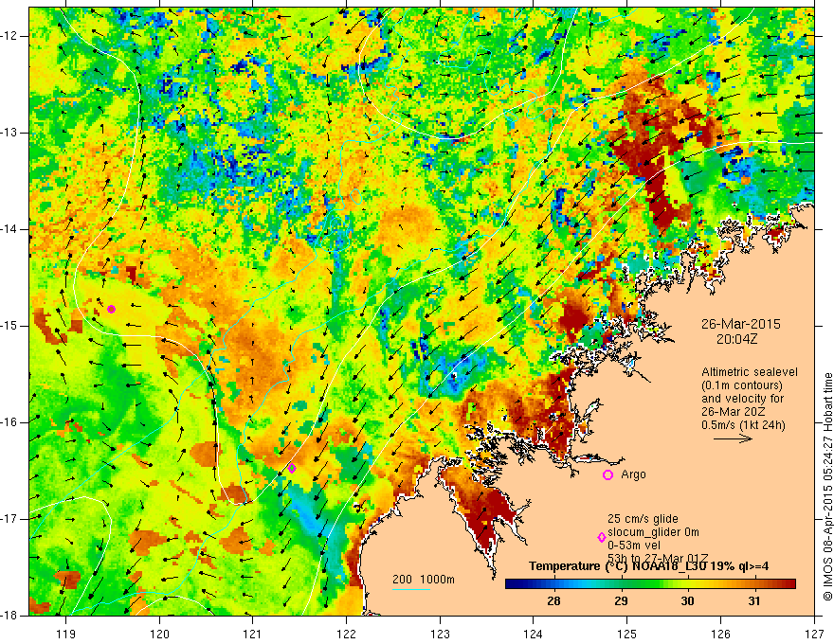The width and height of the screenshot is (834, 644).
Task: Click the '120' longitude axis label
Action: [x=159, y=634]
